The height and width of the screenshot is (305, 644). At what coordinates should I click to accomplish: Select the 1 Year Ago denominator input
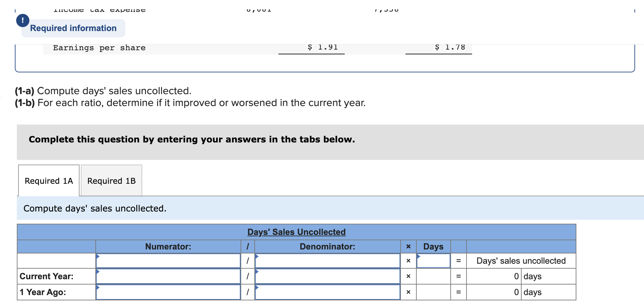click(x=328, y=292)
